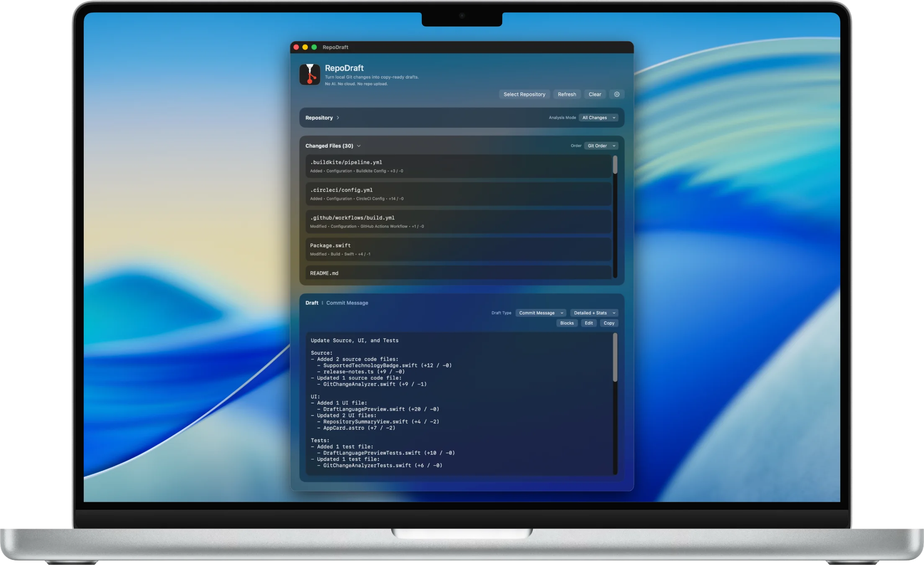Click the "Source:" section label in draft
Image resolution: width=924 pixels, height=565 pixels.
[321, 353]
